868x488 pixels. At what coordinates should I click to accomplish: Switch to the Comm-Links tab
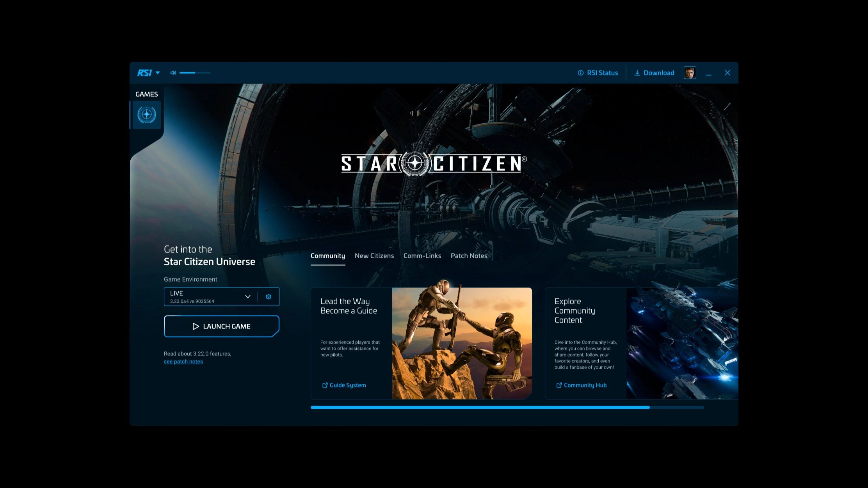pyautogui.click(x=422, y=256)
